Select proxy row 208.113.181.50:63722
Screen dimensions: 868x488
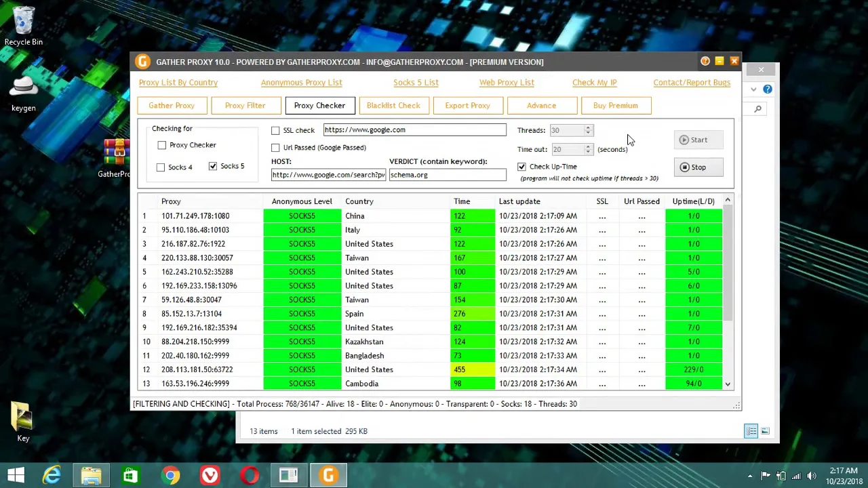[x=431, y=370]
